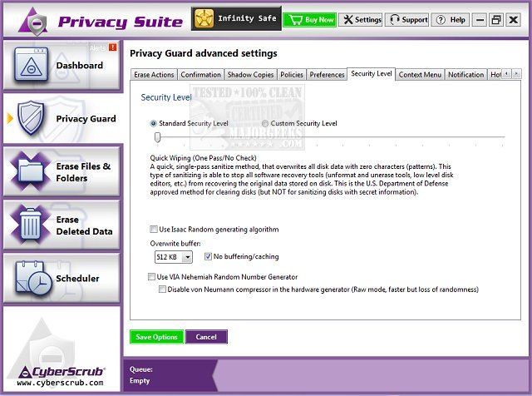Switch to the Context Menu tab

coord(420,75)
